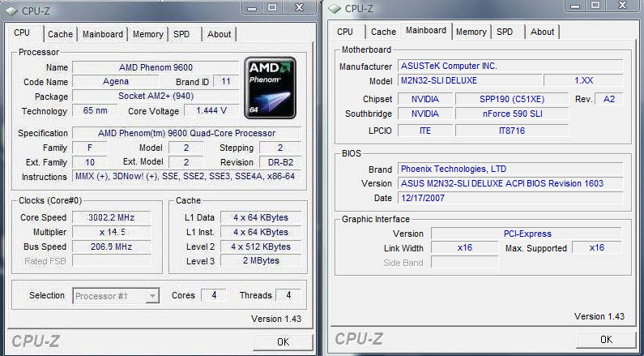This screenshot has width=644, height=356.
Task: Open Mainboard tab in left CPU-Z window
Action: click(103, 34)
